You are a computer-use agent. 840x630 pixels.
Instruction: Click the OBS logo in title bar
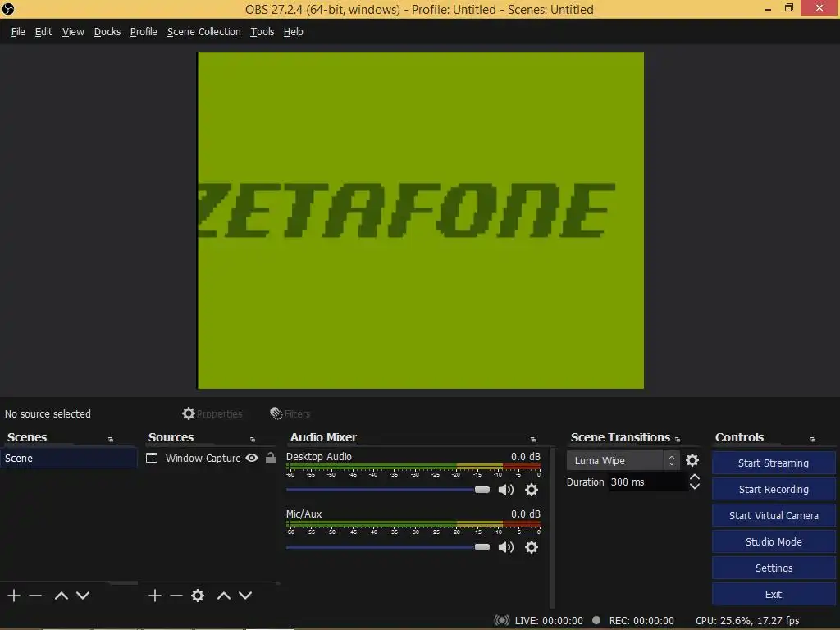8,9
